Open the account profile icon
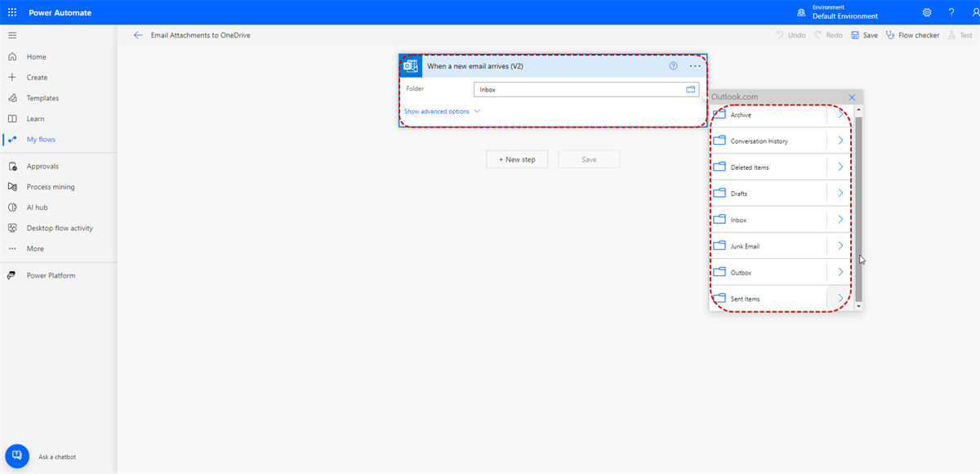 point(975,12)
